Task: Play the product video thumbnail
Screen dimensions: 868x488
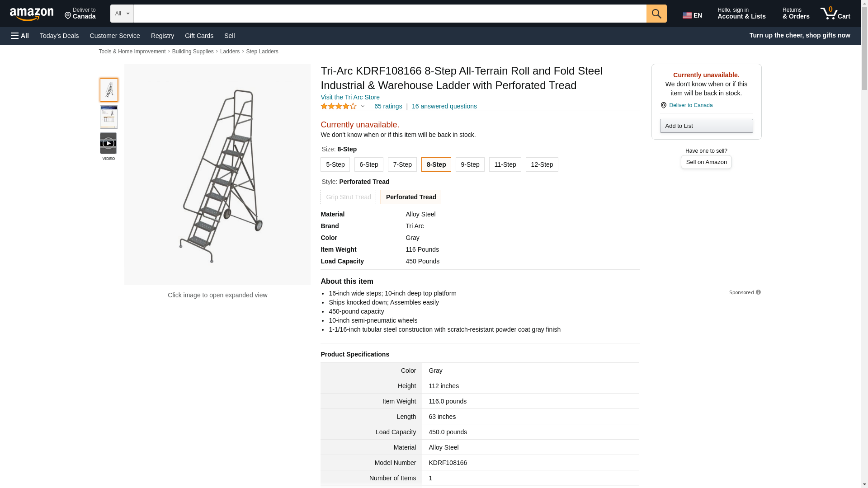Action: coord(108,143)
